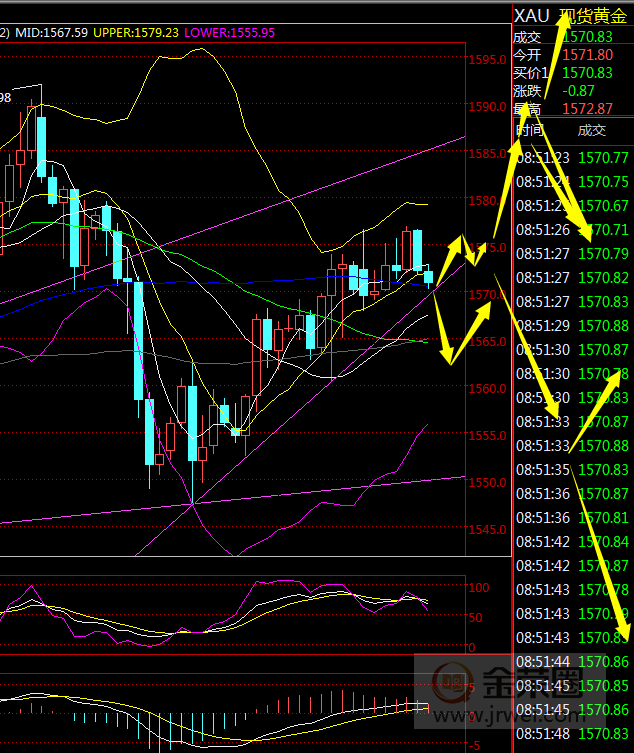Image resolution: width=634 pixels, height=753 pixels.
Task: Click the 1570.0 price axis label
Action: coord(486,295)
